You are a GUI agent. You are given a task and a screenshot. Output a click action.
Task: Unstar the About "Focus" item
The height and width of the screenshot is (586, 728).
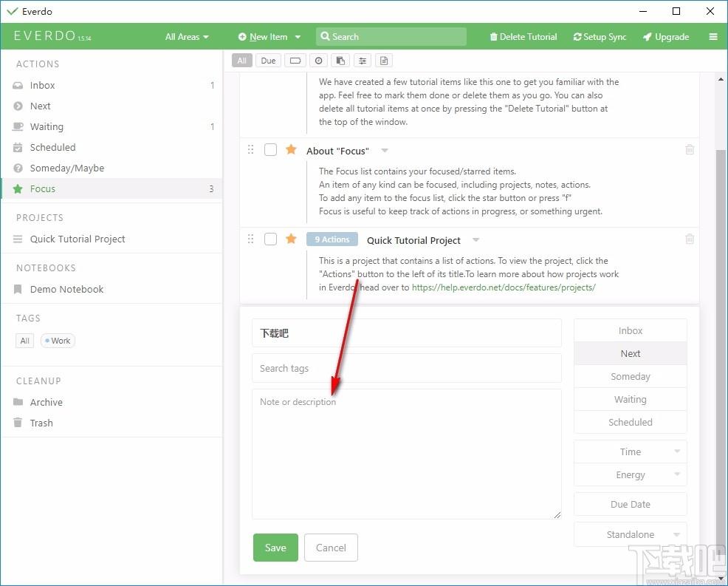(291, 149)
